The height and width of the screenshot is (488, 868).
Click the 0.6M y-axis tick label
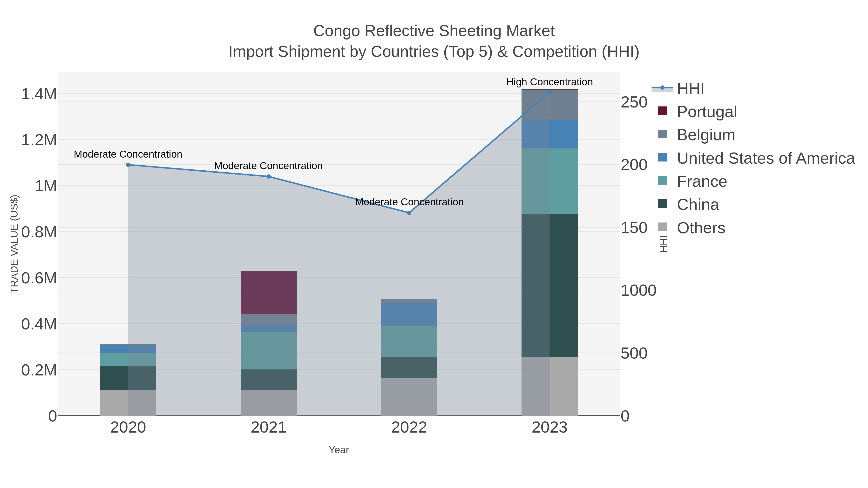click(39, 278)
